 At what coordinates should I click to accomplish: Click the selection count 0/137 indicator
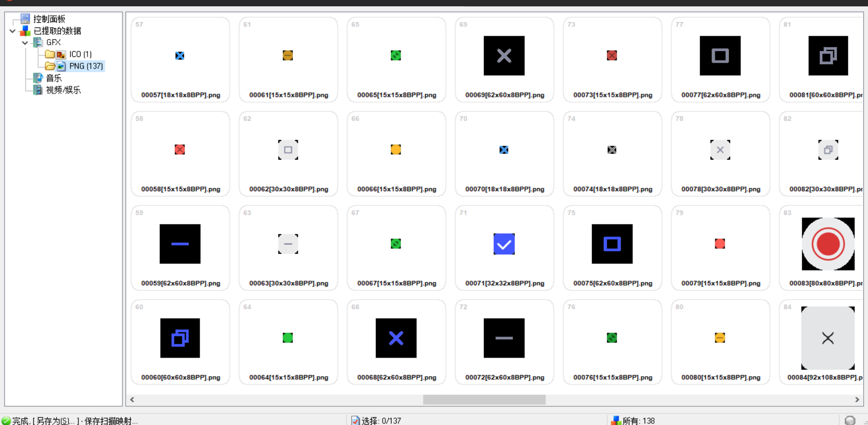coord(381,421)
